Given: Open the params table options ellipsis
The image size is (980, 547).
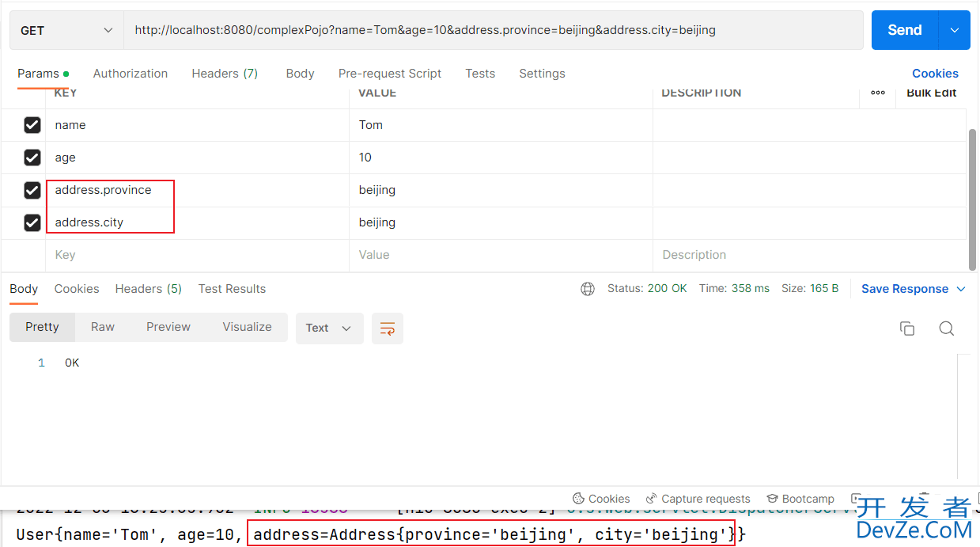Looking at the screenshot, I should 878,93.
